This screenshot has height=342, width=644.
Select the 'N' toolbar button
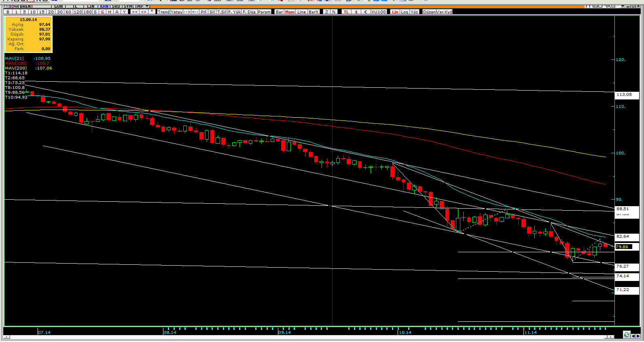pos(334,12)
